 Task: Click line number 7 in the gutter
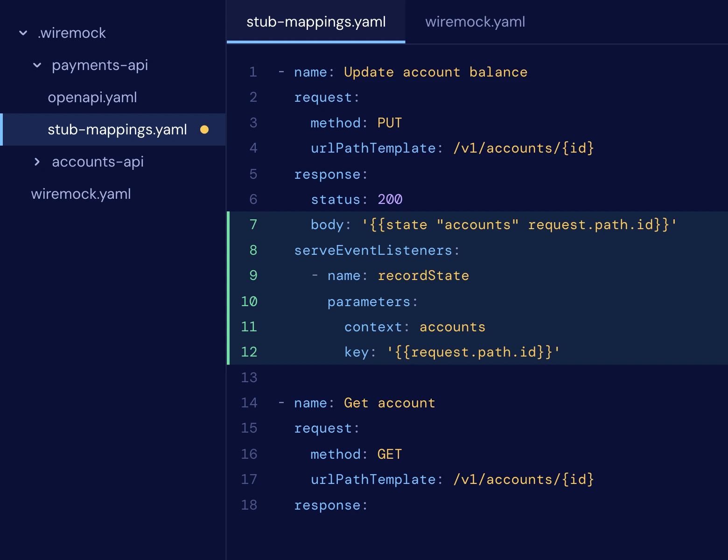pyautogui.click(x=253, y=224)
